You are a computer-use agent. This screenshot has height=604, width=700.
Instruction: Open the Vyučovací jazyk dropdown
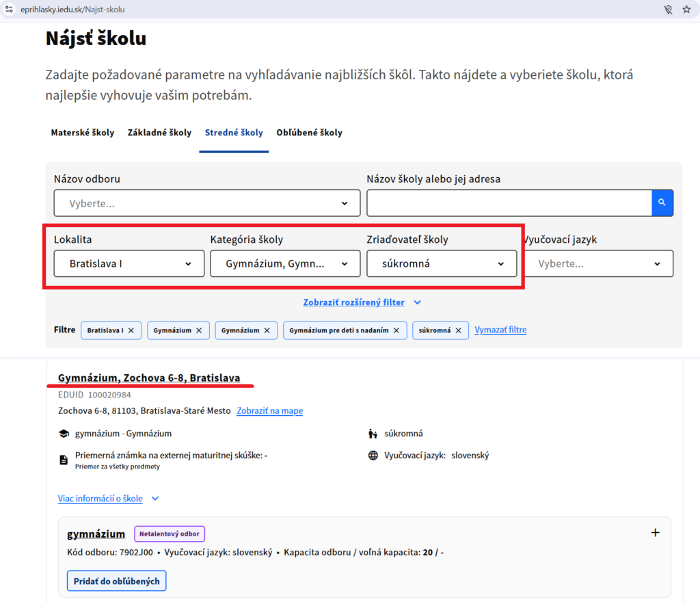click(598, 263)
